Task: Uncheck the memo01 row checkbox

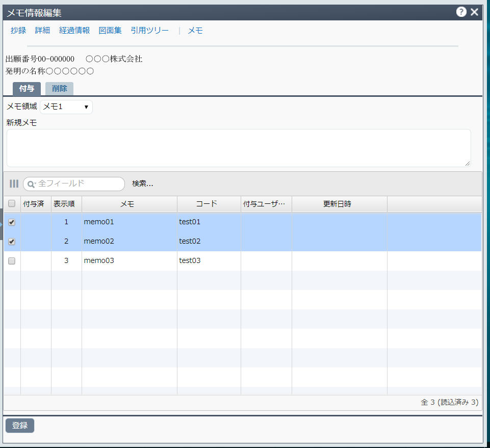Action: [12, 222]
